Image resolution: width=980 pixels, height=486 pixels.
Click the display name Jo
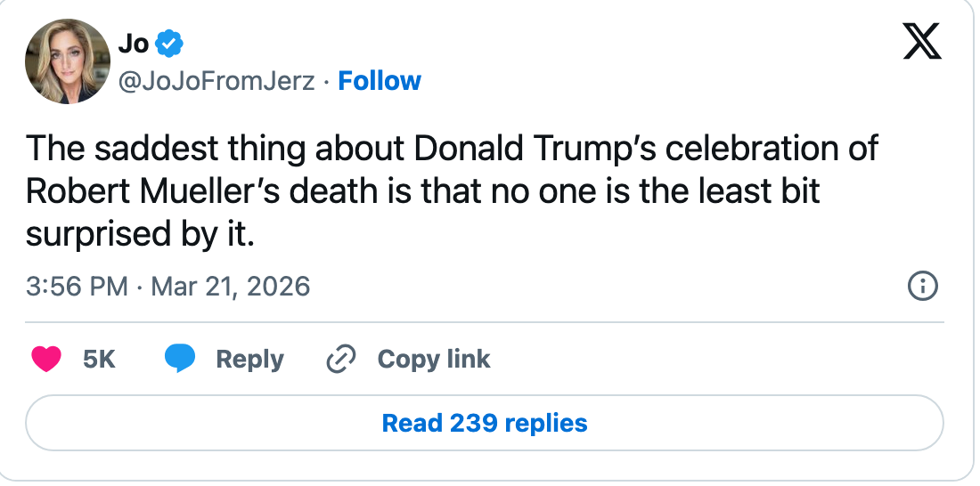tap(133, 42)
